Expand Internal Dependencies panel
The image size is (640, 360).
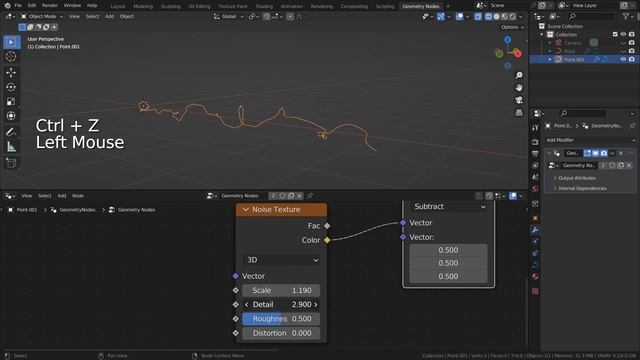[x=582, y=189]
